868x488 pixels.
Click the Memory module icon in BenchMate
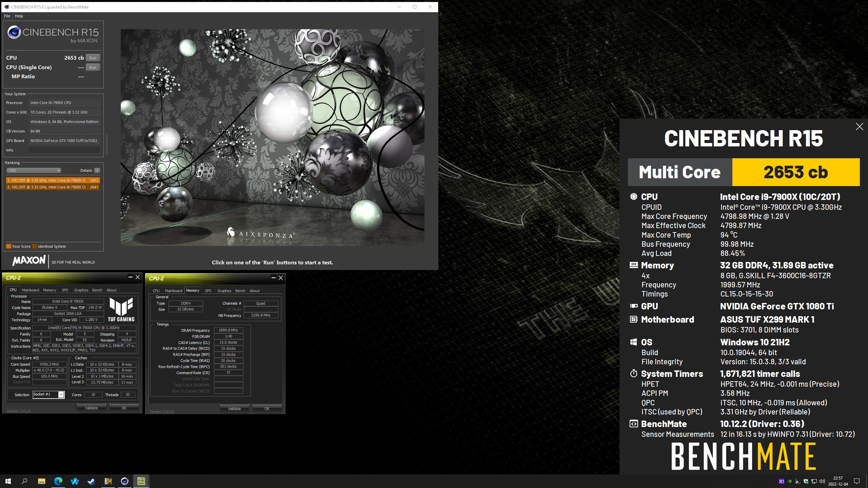point(633,265)
